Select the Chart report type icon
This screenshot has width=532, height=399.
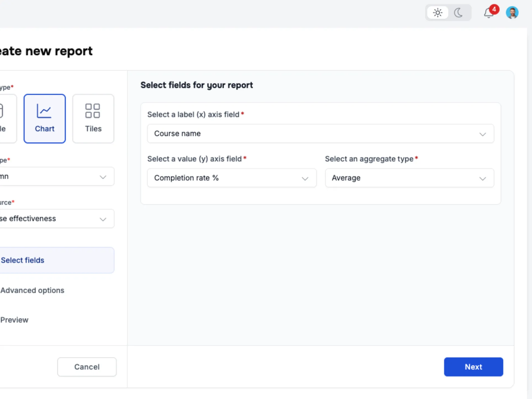pos(45,119)
